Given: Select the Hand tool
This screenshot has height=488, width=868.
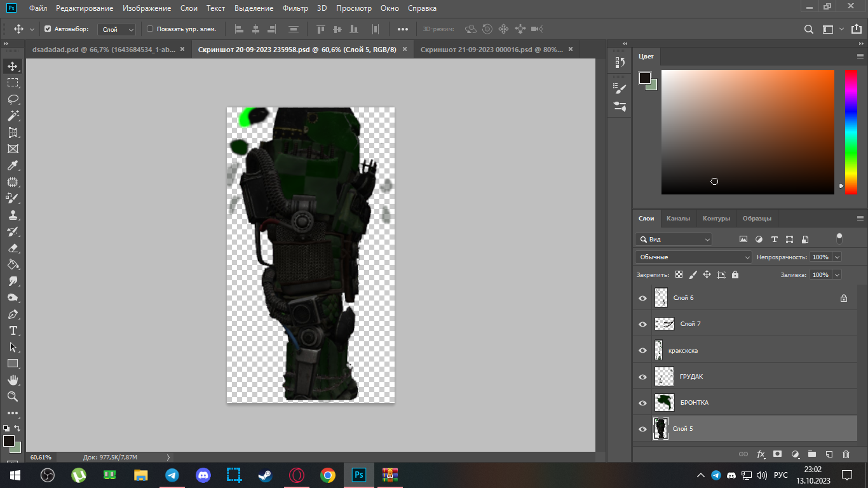Looking at the screenshot, I should point(13,380).
